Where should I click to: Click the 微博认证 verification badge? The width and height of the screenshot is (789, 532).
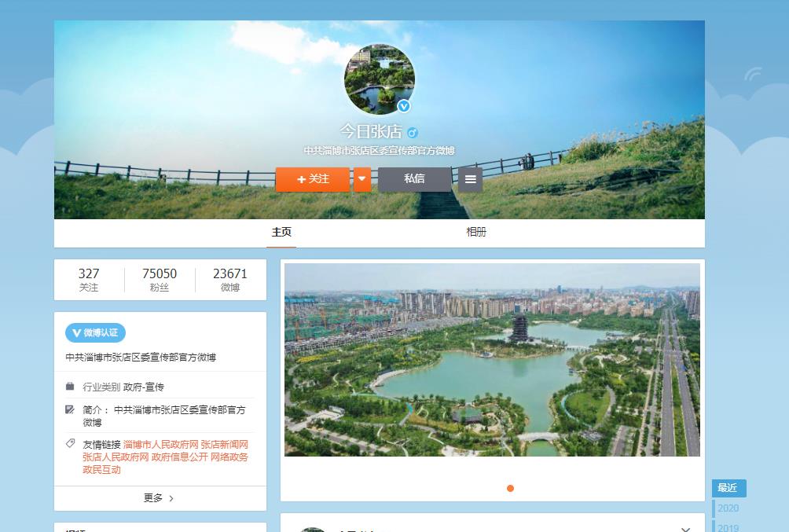click(x=95, y=332)
